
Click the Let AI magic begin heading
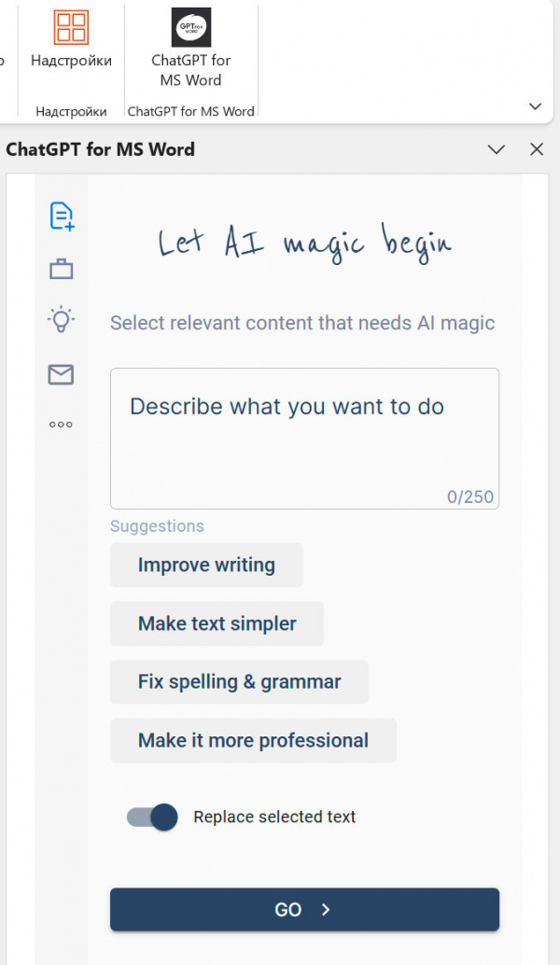(304, 244)
